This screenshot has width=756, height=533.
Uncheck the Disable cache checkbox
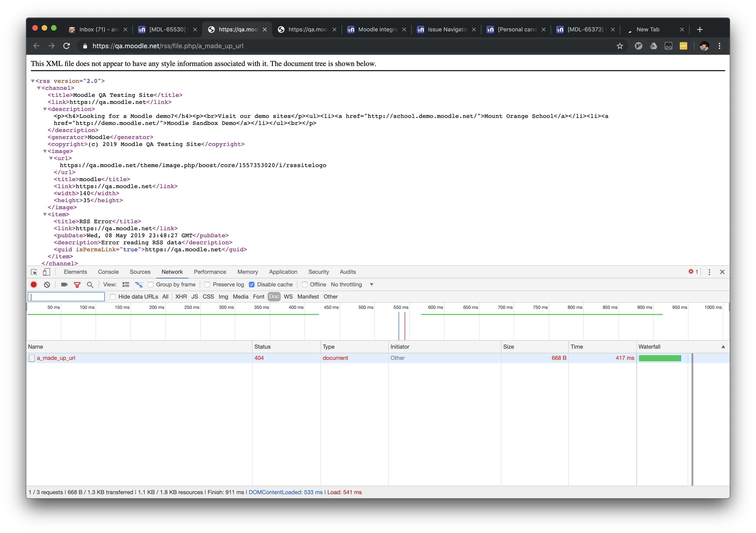pyautogui.click(x=251, y=285)
